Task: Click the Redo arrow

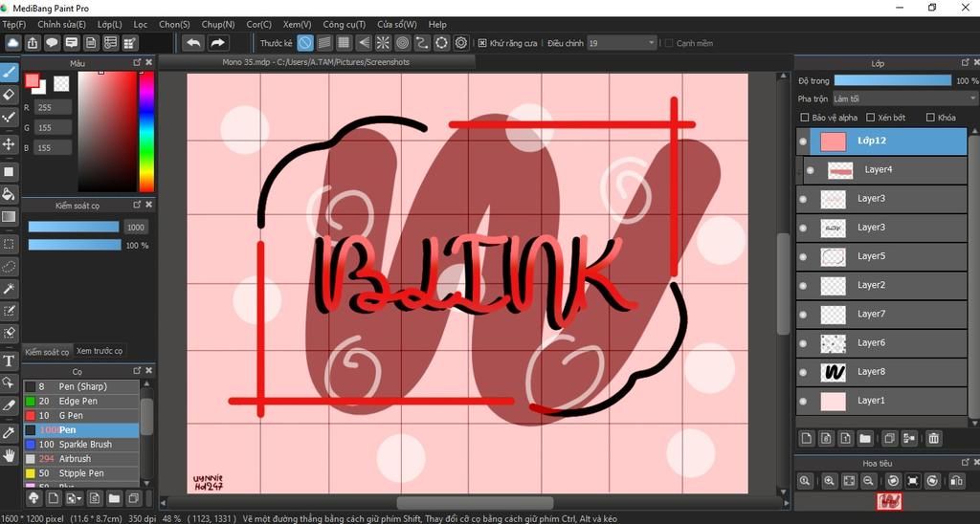Action: pos(217,42)
